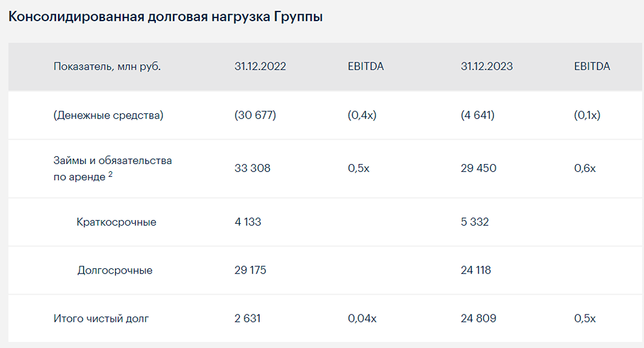
Task: Click the "Показатель, млн руб." column header
Action: point(107,66)
